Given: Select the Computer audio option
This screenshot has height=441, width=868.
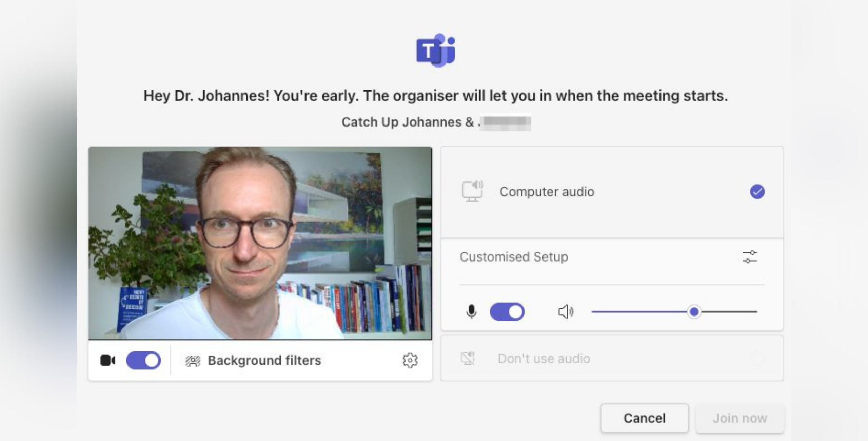Looking at the screenshot, I should [x=612, y=192].
